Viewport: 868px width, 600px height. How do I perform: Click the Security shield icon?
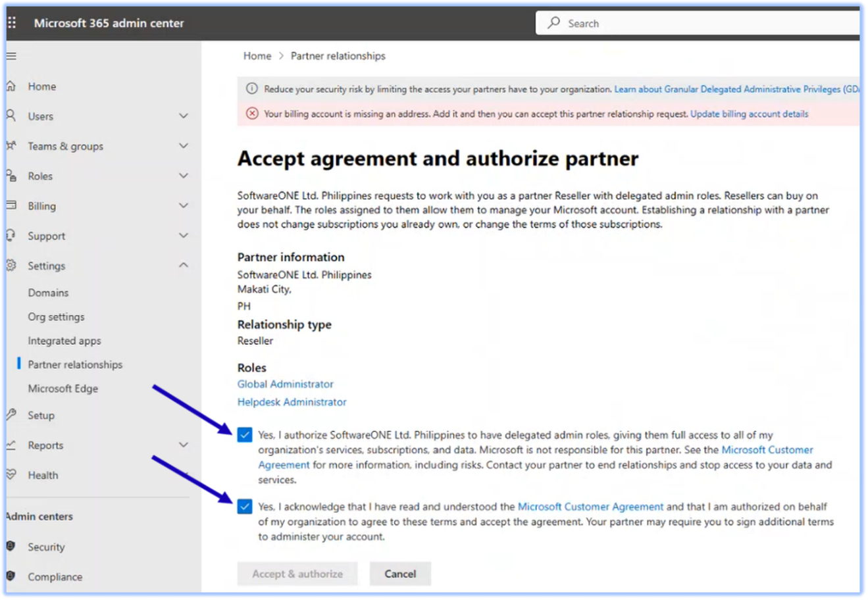click(11, 547)
